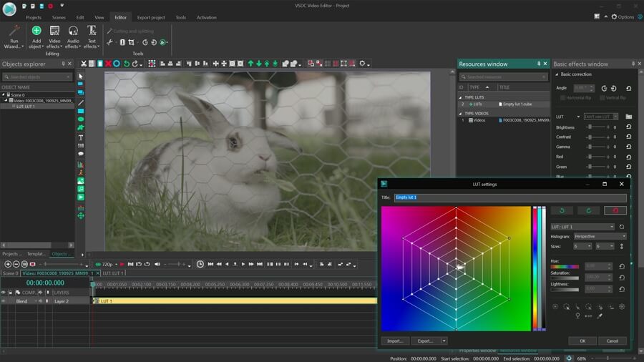
Task: Reset Hue value in LUT settings
Action: [x=622, y=266]
